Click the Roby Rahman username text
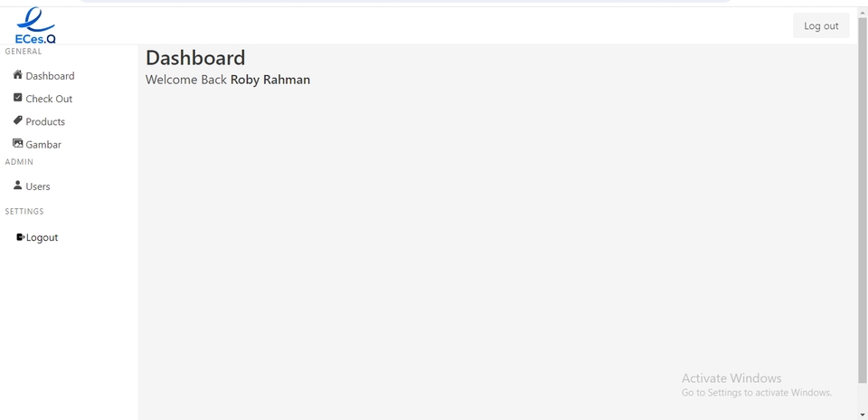The image size is (868, 420). 270,80
